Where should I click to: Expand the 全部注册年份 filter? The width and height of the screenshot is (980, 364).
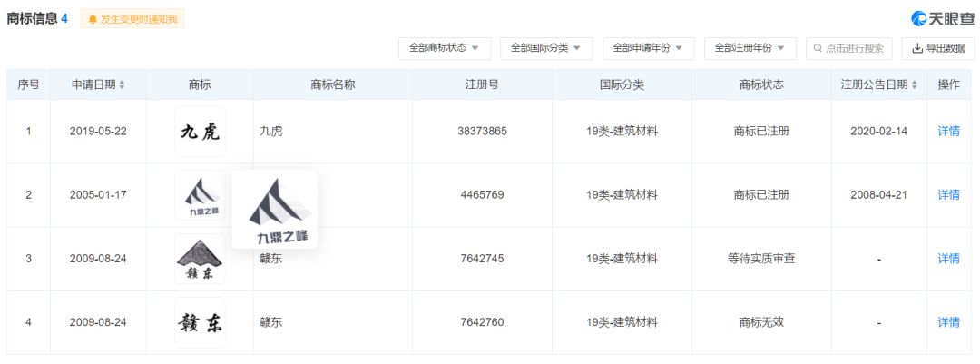tap(750, 48)
